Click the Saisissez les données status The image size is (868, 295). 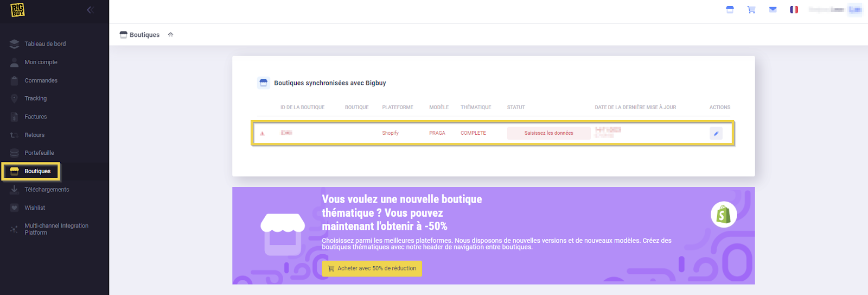coord(548,133)
